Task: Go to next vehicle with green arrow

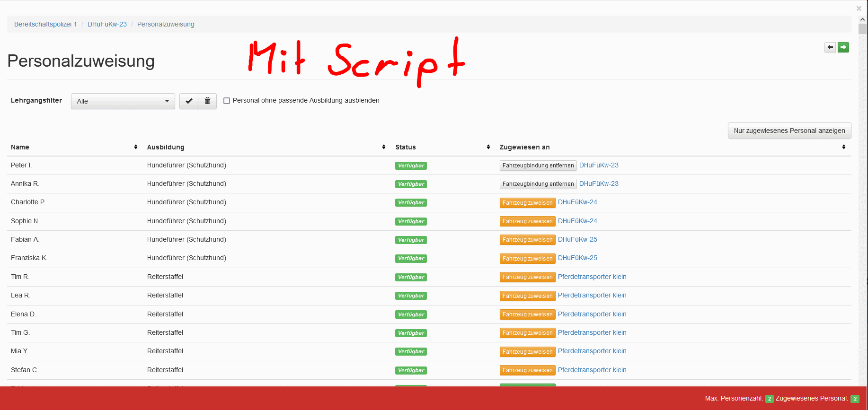Action: pos(843,47)
